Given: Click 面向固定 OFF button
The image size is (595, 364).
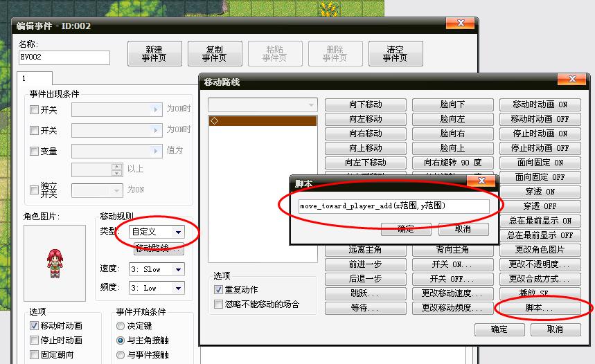Looking at the screenshot, I should [x=540, y=177].
